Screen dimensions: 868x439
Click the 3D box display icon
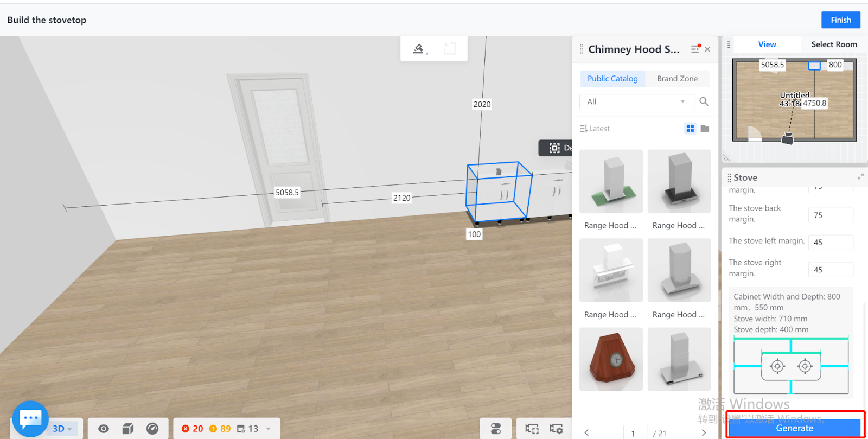click(128, 429)
